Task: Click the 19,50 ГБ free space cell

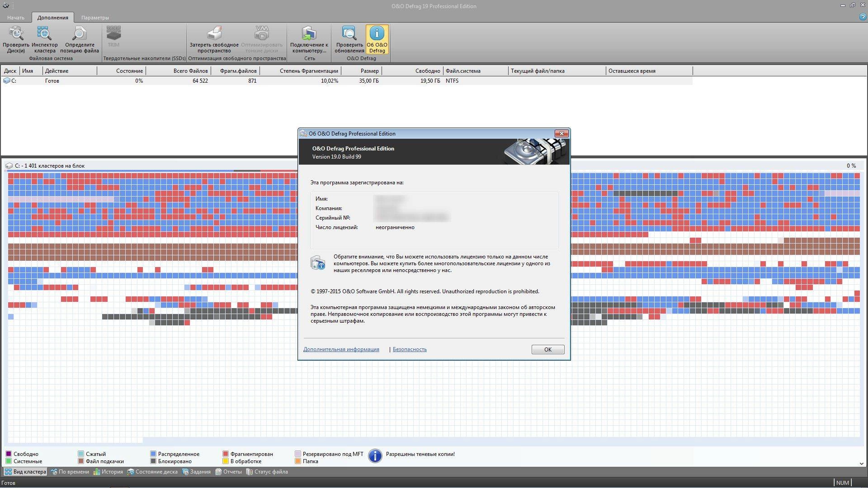Action: pyautogui.click(x=430, y=81)
